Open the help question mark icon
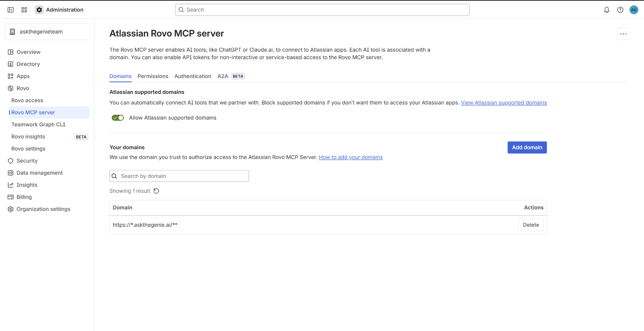This screenshot has width=644, height=331. [620, 10]
